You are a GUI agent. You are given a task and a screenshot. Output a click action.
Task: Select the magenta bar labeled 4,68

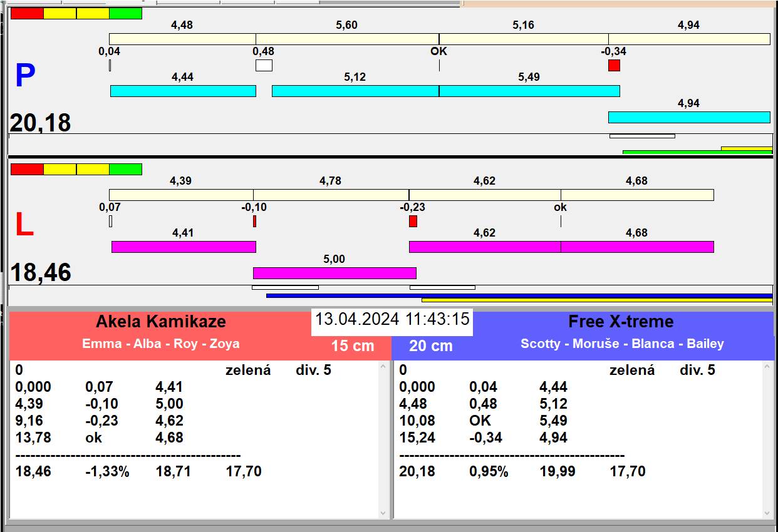click(637, 247)
